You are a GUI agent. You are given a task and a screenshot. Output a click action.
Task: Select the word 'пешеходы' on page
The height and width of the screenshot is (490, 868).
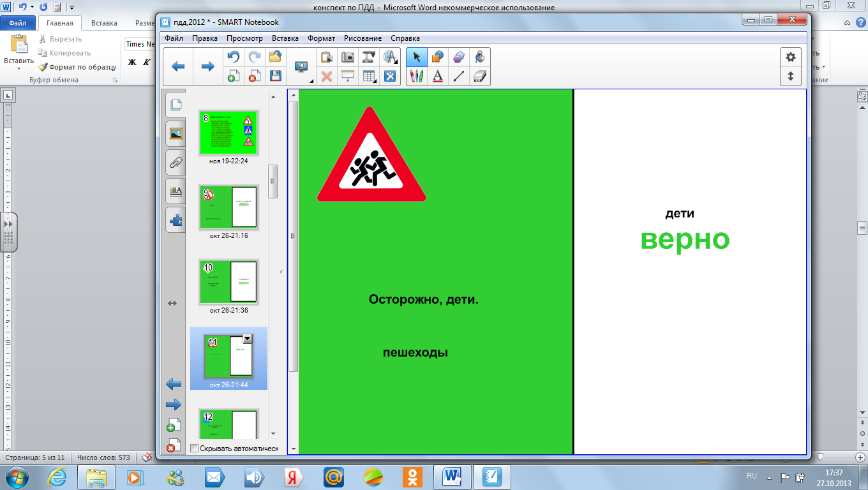(415, 353)
